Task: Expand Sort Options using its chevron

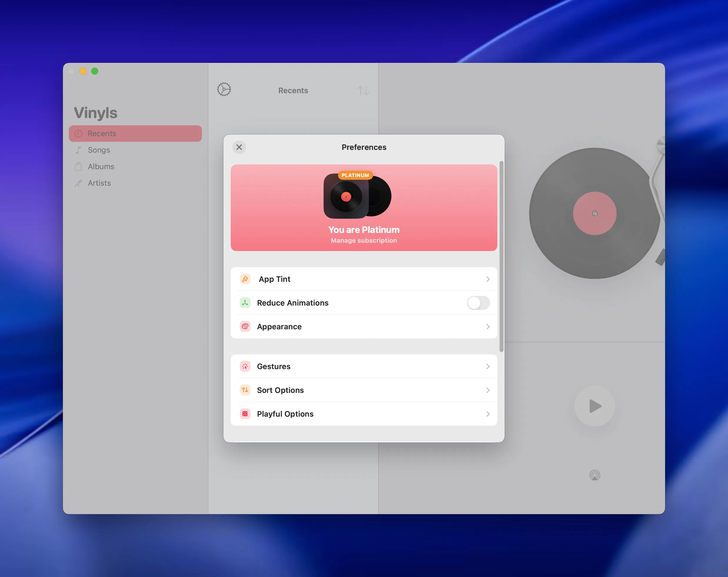Action: [x=488, y=390]
